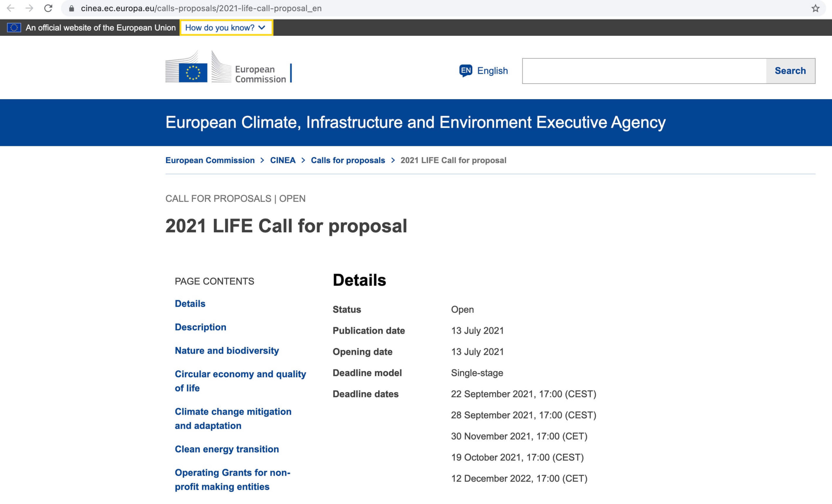The image size is (832, 504).
Task: Click deadline '28 September 2021, 17:00 (CEST)'
Action: pyautogui.click(x=524, y=415)
